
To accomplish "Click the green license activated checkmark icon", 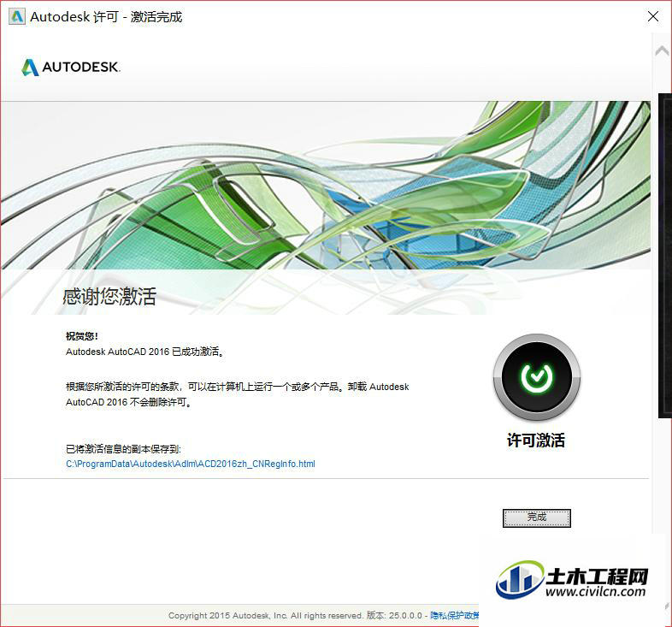I will click(537, 377).
